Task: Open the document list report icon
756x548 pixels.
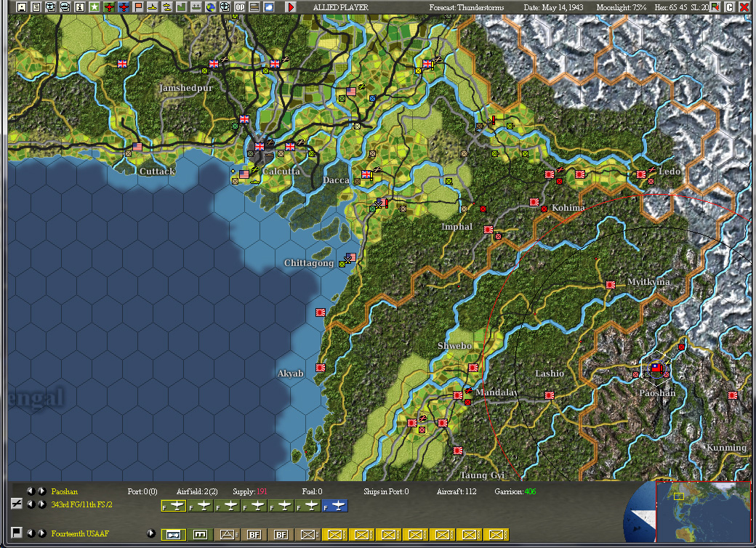Action: (x=36, y=7)
